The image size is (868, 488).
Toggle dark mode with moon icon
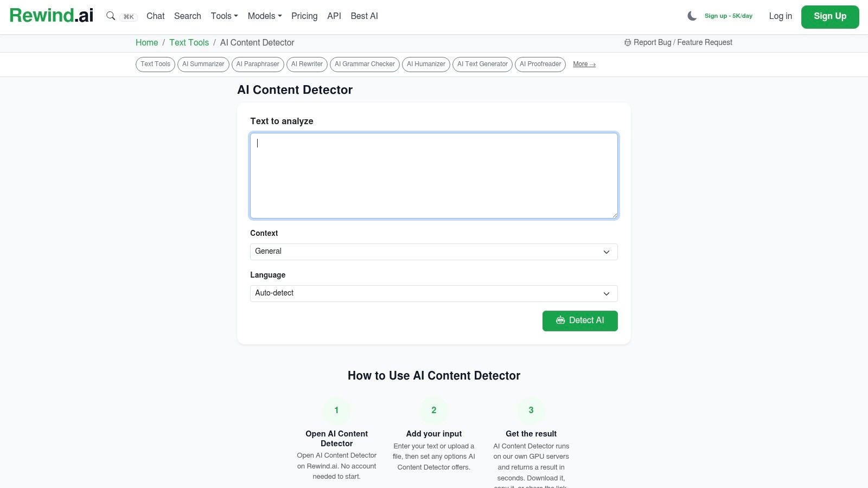pos(692,16)
